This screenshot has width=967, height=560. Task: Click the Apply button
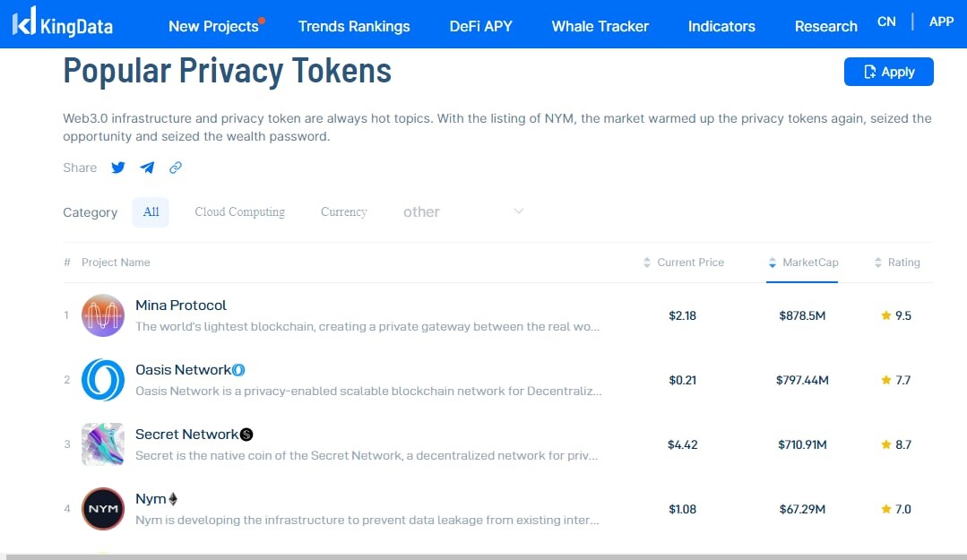click(x=889, y=72)
